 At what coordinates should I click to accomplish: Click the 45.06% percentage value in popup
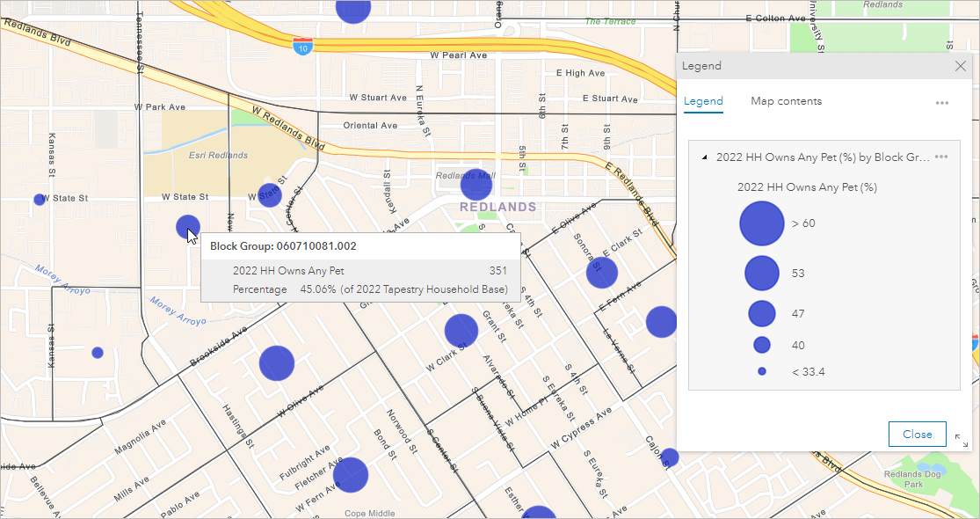(x=318, y=289)
